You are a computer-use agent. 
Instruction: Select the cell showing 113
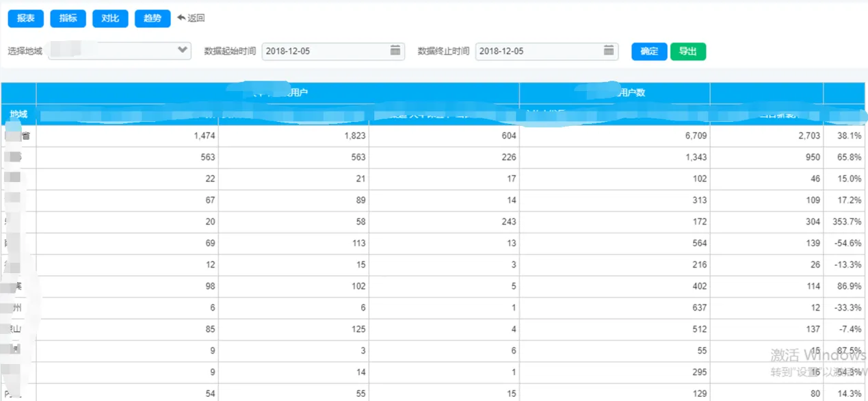pos(293,244)
